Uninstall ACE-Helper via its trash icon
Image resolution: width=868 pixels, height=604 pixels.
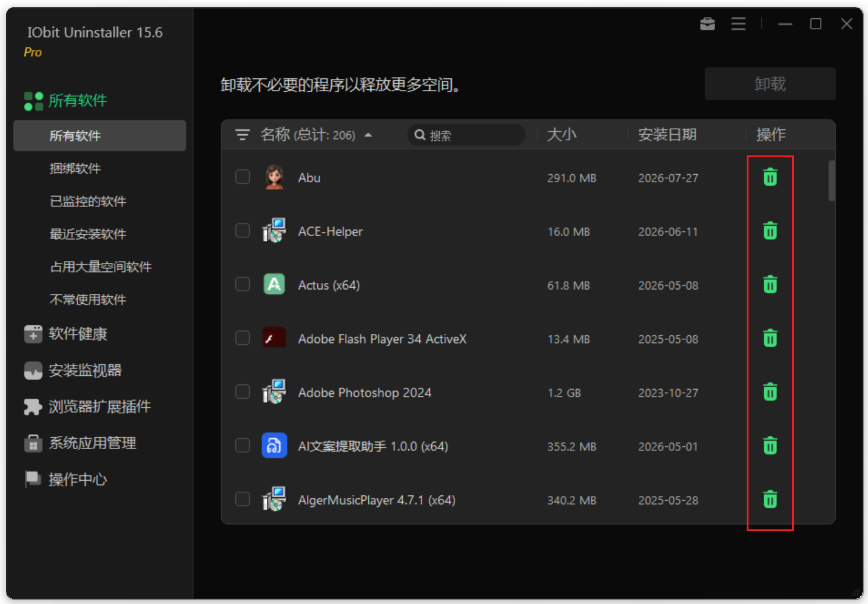770,231
